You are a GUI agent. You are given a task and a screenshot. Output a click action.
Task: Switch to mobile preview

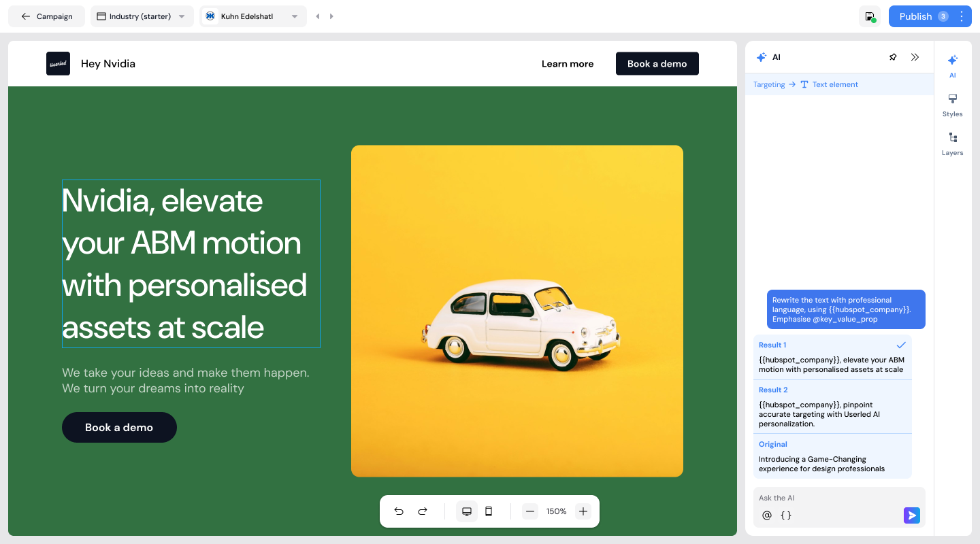(x=489, y=511)
